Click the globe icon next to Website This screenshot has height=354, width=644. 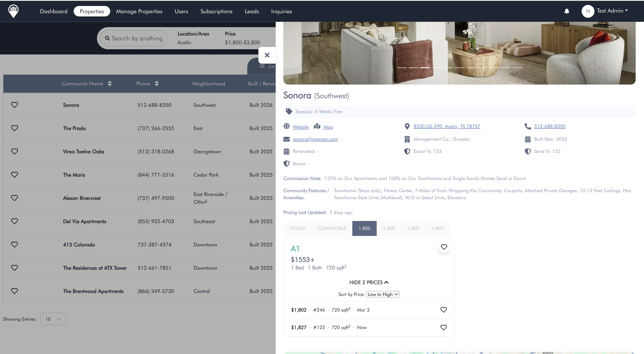(x=287, y=126)
